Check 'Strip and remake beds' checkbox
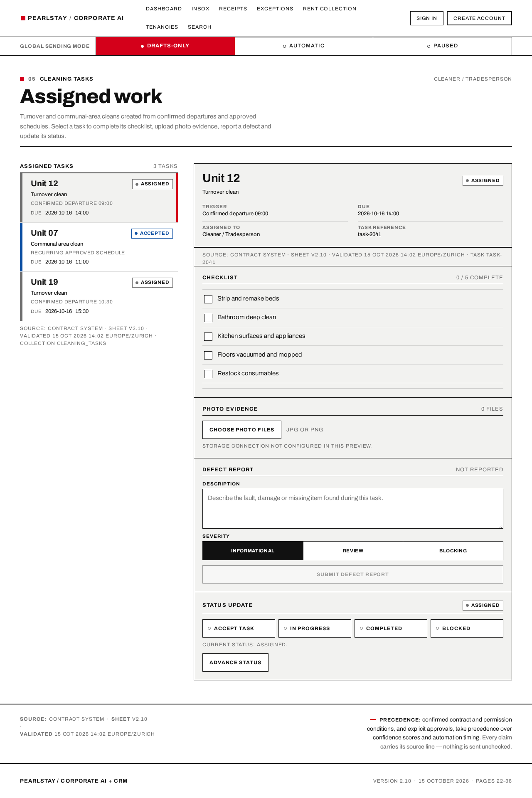This screenshot has width=532, height=798. (208, 299)
